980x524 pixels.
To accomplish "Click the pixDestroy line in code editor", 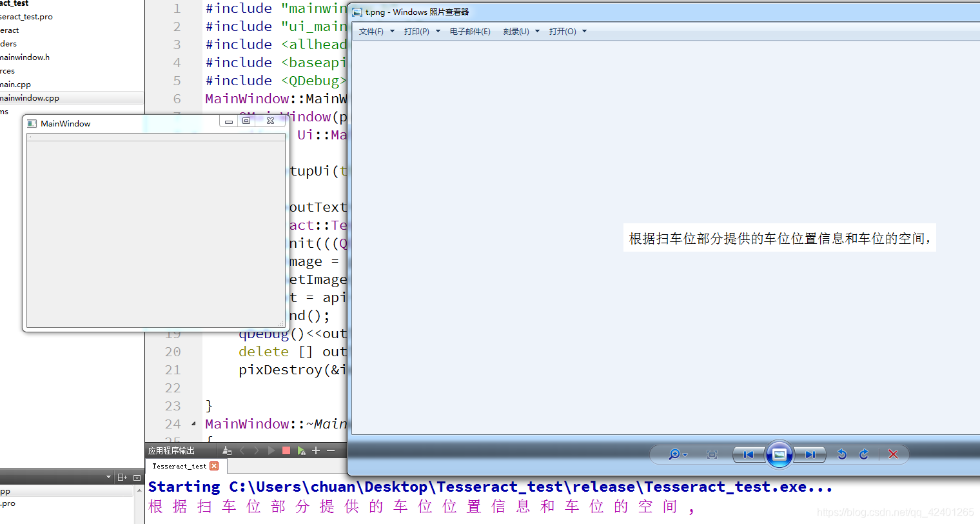I will click(293, 370).
